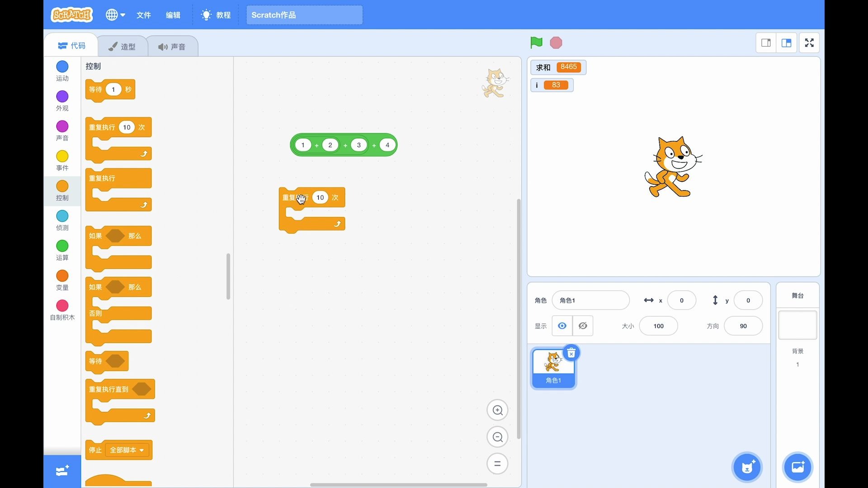Image resolution: width=868 pixels, height=488 pixels.
Task: Click the x position field
Action: tap(682, 300)
